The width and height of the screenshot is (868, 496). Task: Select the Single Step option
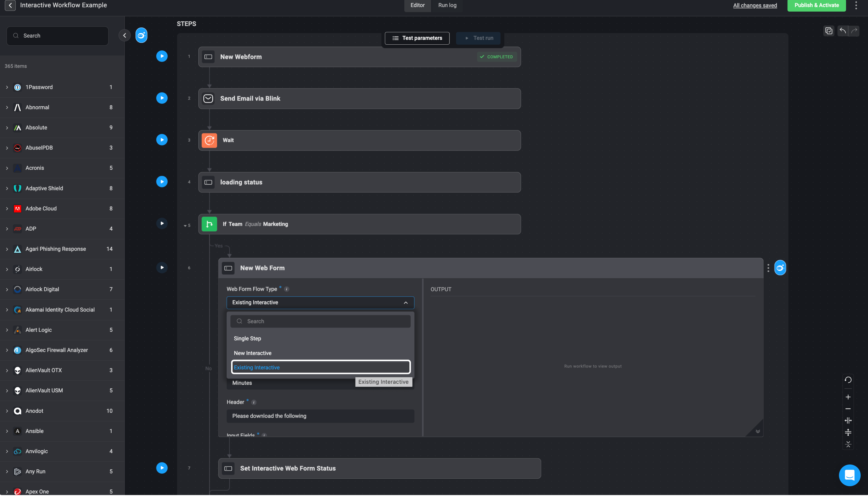(247, 338)
